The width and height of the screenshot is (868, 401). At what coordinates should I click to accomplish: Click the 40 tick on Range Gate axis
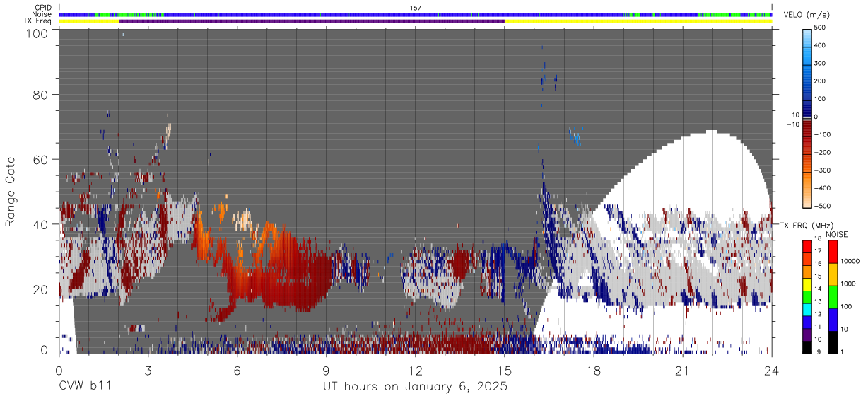click(x=41, y=224)
